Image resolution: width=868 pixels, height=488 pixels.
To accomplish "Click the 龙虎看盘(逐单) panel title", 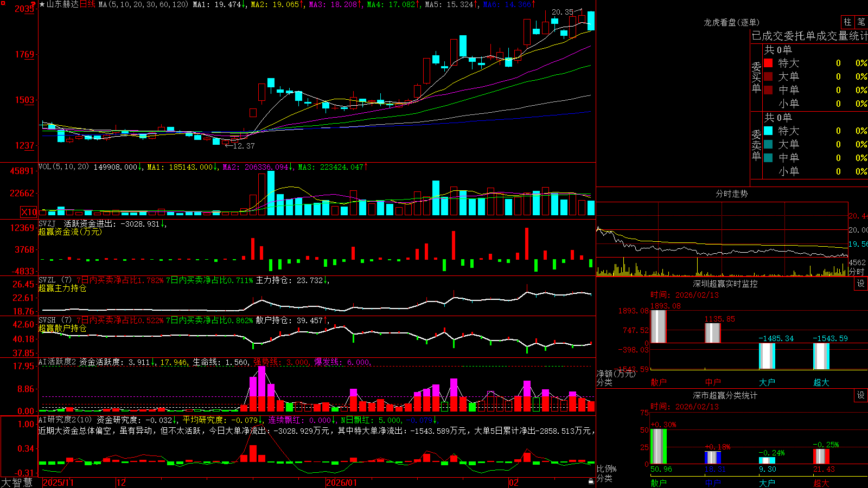I will tap(731, 22).
